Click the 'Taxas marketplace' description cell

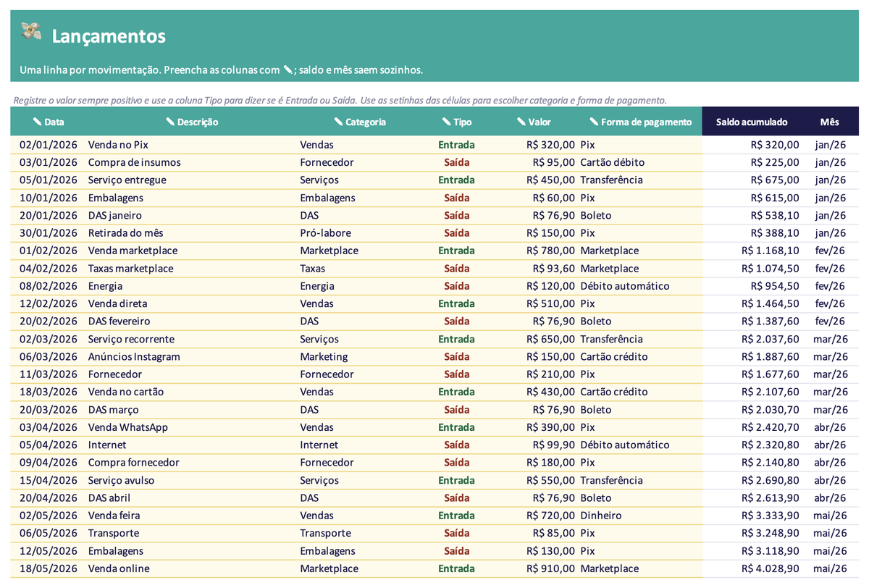pyautogui.click(x=192, y=269)
